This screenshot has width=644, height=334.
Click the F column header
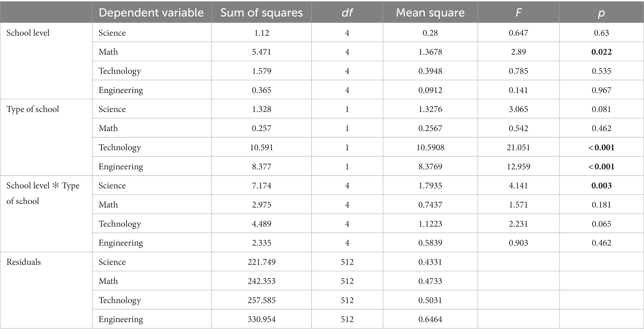519,13
